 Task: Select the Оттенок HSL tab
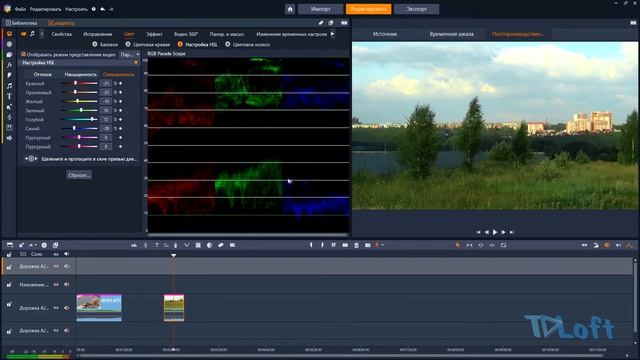(x=43, y=74)
